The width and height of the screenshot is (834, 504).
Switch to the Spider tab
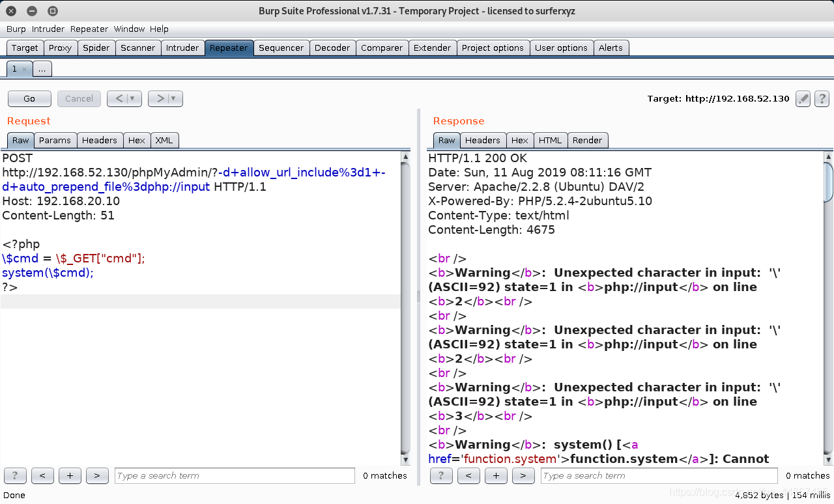pyautogui.click(x=96, y=48)
